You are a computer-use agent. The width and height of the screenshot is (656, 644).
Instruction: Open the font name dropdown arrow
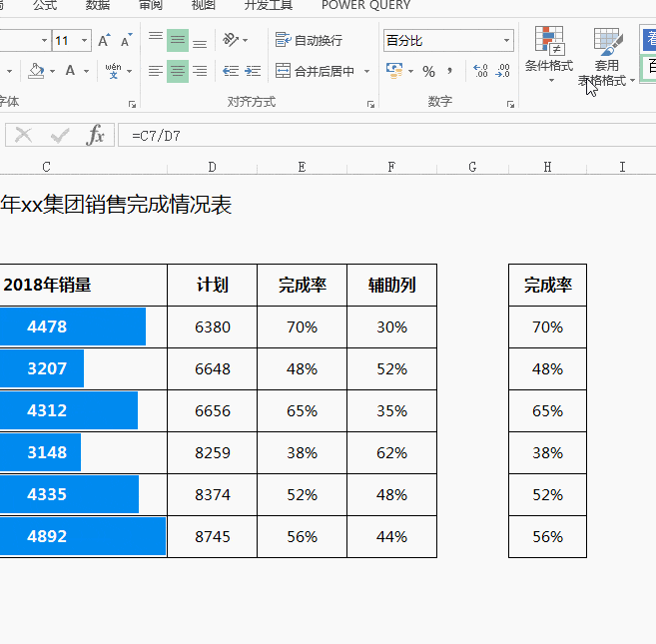click(x=44, y=41)
